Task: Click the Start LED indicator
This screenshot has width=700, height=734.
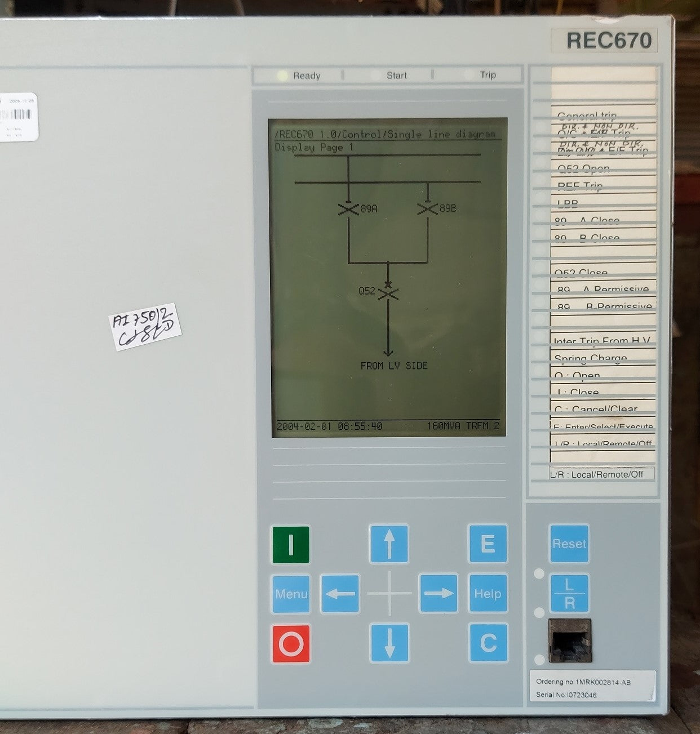Action: (375, 75)
